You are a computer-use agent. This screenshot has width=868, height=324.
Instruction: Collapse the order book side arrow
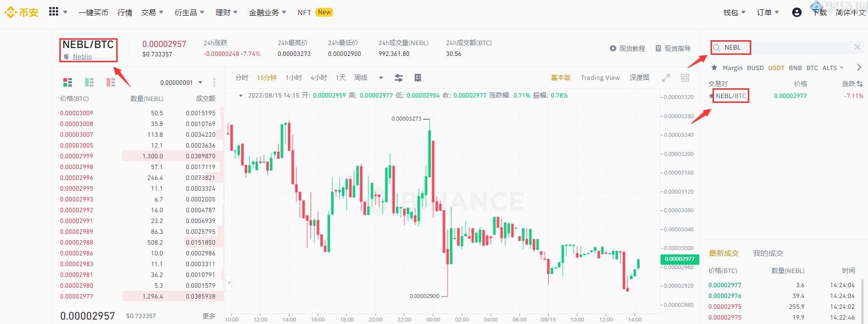click(229, 282)
